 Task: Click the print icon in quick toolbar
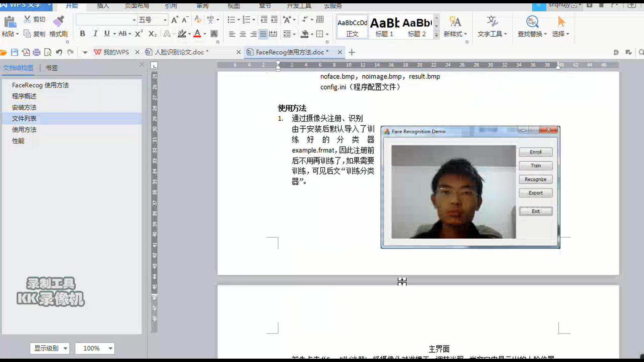37,52
